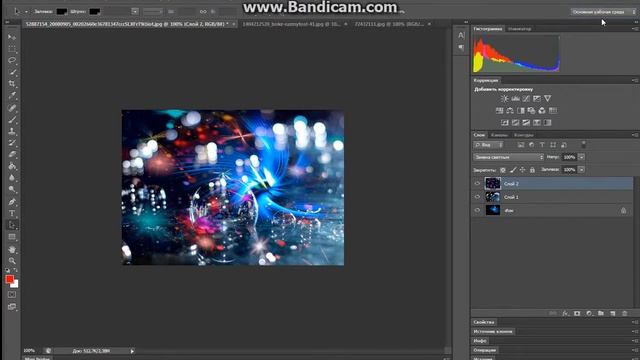Select the Move tool

(x=12, y=37)
